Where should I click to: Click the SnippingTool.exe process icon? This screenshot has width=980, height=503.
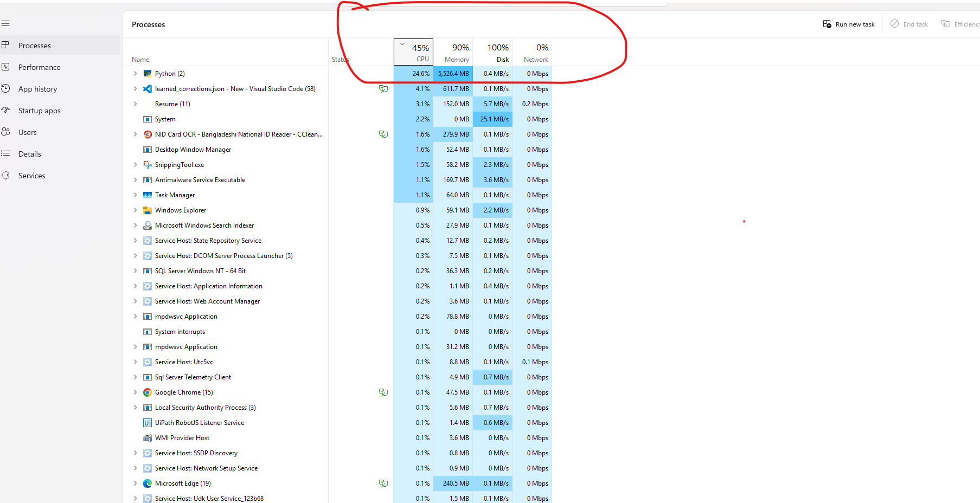click(x=147, y=165)
